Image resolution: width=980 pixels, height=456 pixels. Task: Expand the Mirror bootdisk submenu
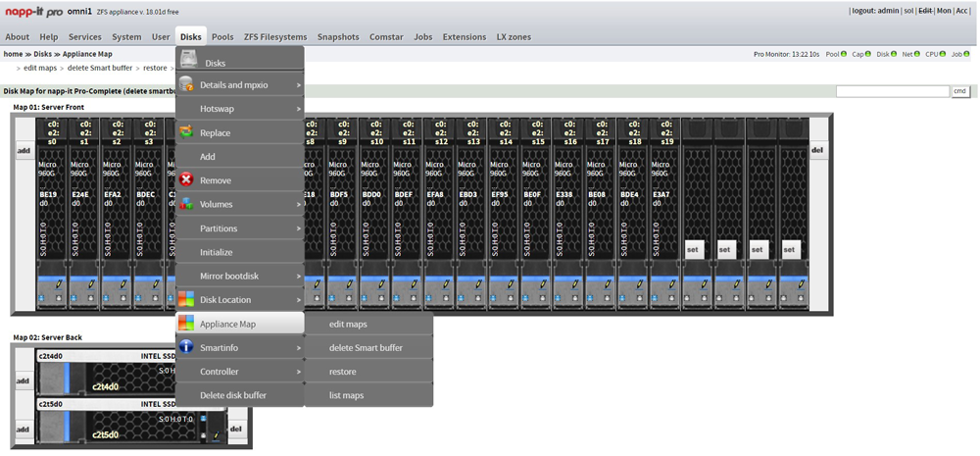click(240, 276)
